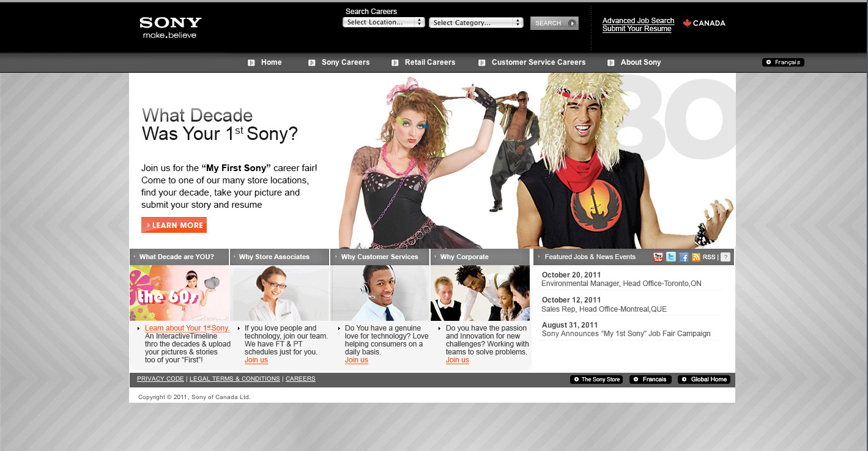Click the RSS text link

pyautogui.click(x=709, y=257)
